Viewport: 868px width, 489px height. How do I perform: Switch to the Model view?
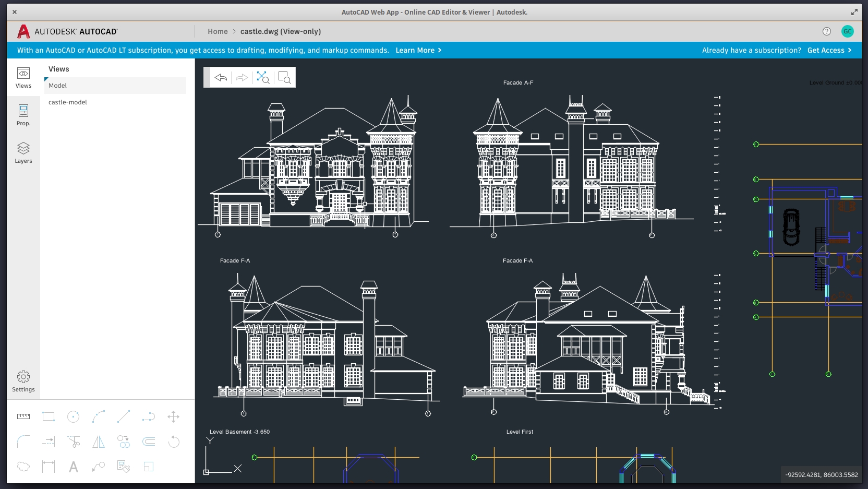coord(57,85)
